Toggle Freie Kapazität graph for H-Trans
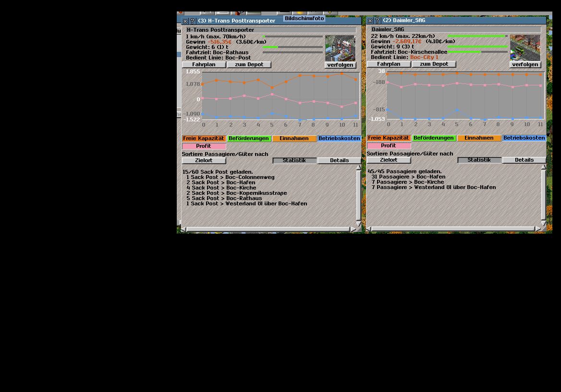Screen dimensions: 561x392 pos(204,139)
